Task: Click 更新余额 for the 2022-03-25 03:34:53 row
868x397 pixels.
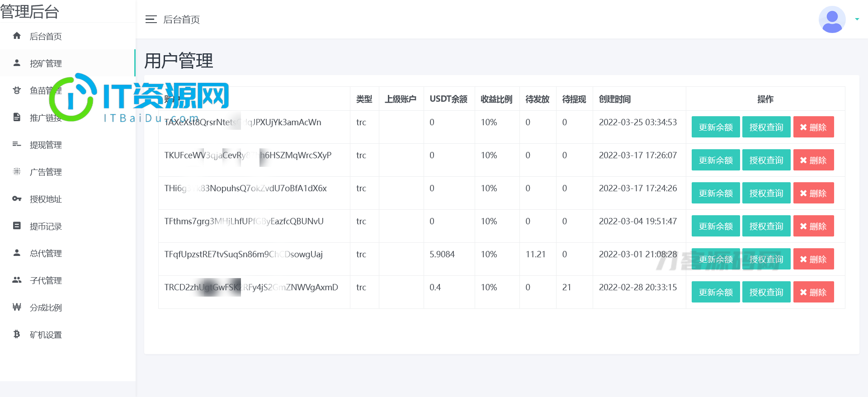Action: click(x=716, y=127)
